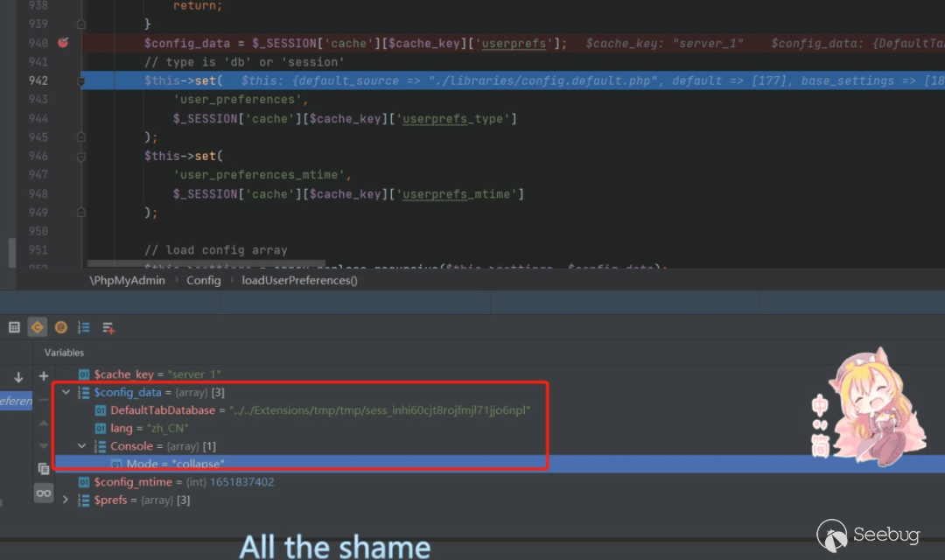The height and width of the screenshot is (560, 945).
Task: Click the orange @ icon in debugger toolbar
Action: coord(61,327)
